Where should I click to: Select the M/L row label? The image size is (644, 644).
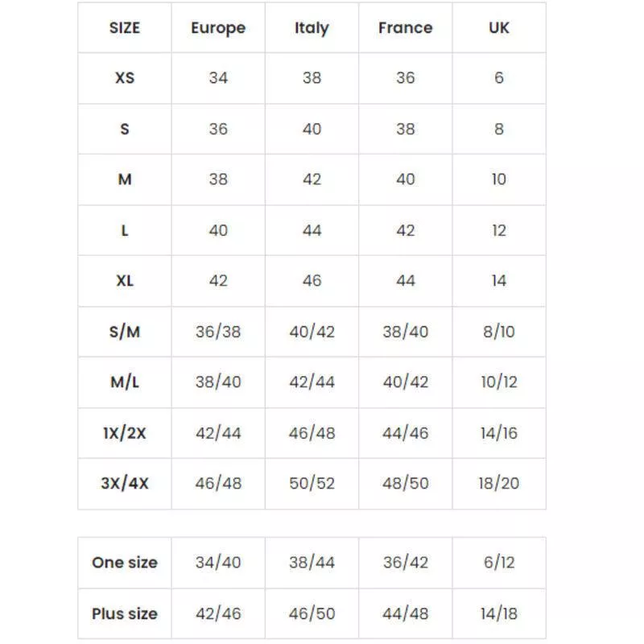(125, 382)
